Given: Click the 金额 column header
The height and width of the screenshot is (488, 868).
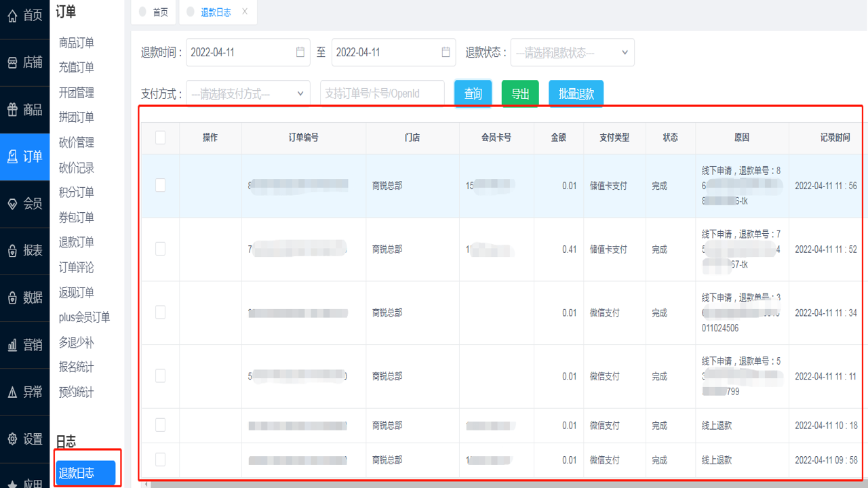Looking at the screenshot, I should click(559, 138).
